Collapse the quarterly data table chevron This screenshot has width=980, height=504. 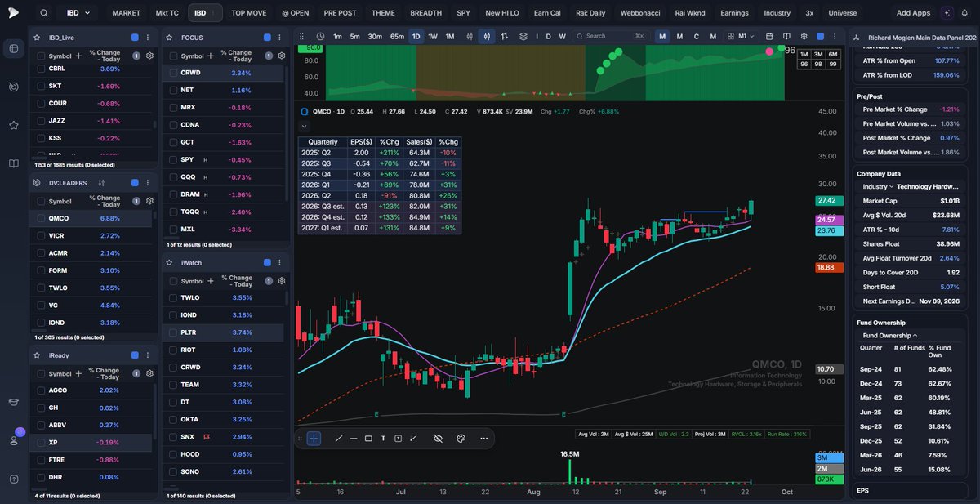coord(304,126)
